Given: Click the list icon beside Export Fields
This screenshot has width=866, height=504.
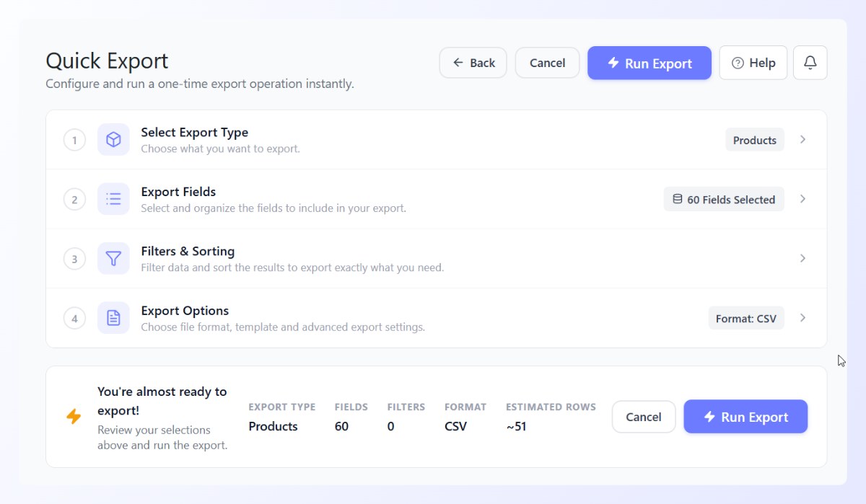Looking at the screenshot, I should 113,199.
